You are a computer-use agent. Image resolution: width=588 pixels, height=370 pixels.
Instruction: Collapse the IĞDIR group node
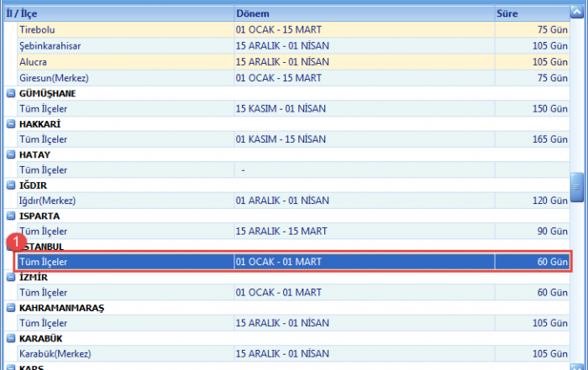(x=11, y=185)
